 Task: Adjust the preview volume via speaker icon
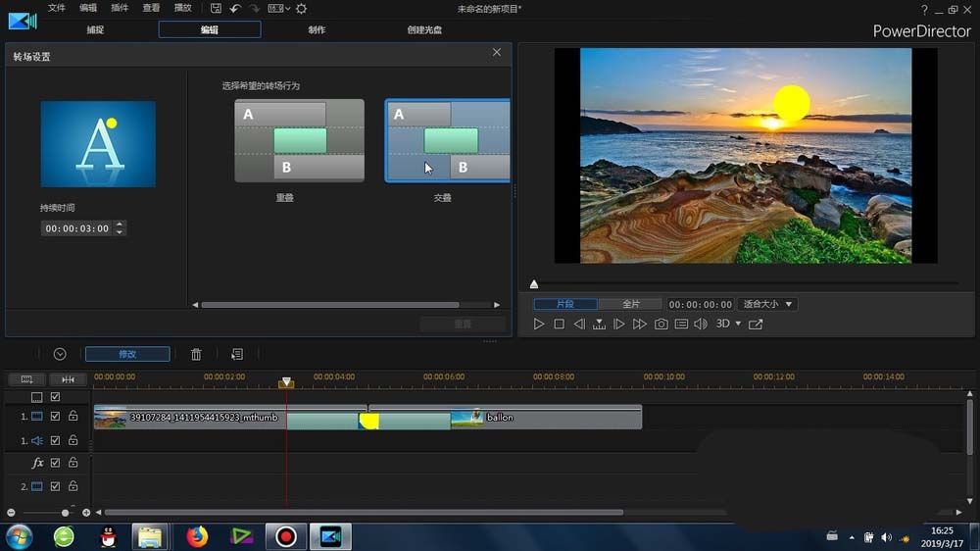point(701,324)
